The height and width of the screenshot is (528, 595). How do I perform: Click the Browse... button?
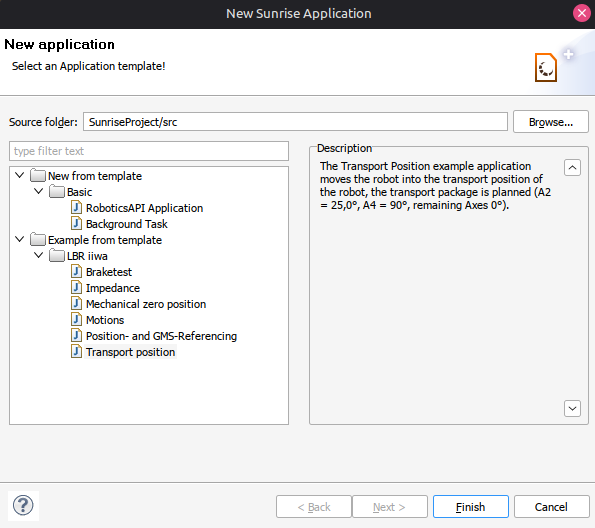[x=551, y=122]
